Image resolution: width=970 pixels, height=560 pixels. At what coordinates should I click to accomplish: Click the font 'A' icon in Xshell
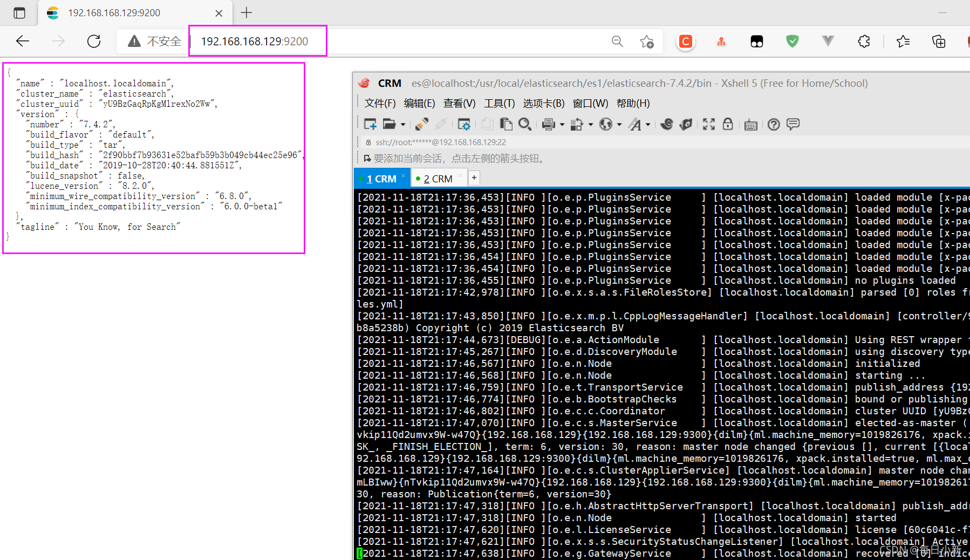(x=636, y=125)
